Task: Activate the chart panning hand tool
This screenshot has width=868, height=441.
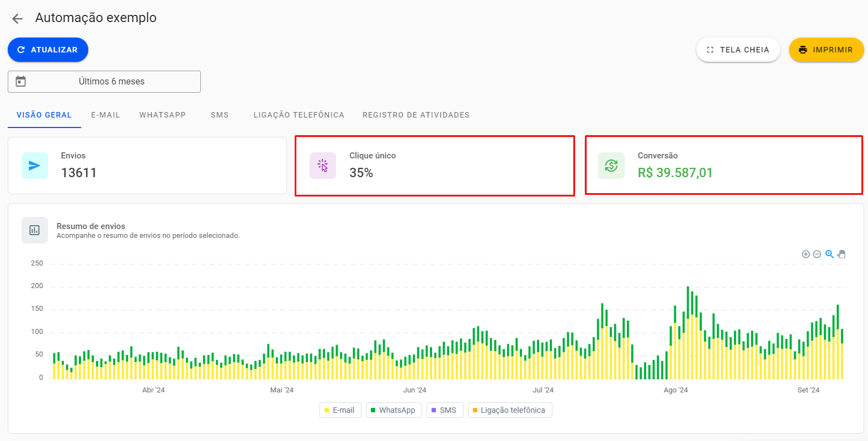Action: tap(842, 254)
